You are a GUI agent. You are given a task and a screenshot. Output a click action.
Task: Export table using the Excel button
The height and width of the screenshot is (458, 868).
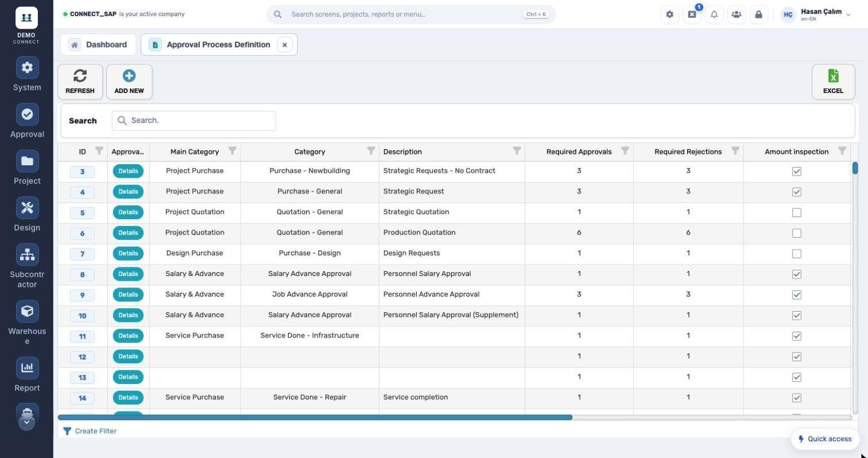[833, 81]
